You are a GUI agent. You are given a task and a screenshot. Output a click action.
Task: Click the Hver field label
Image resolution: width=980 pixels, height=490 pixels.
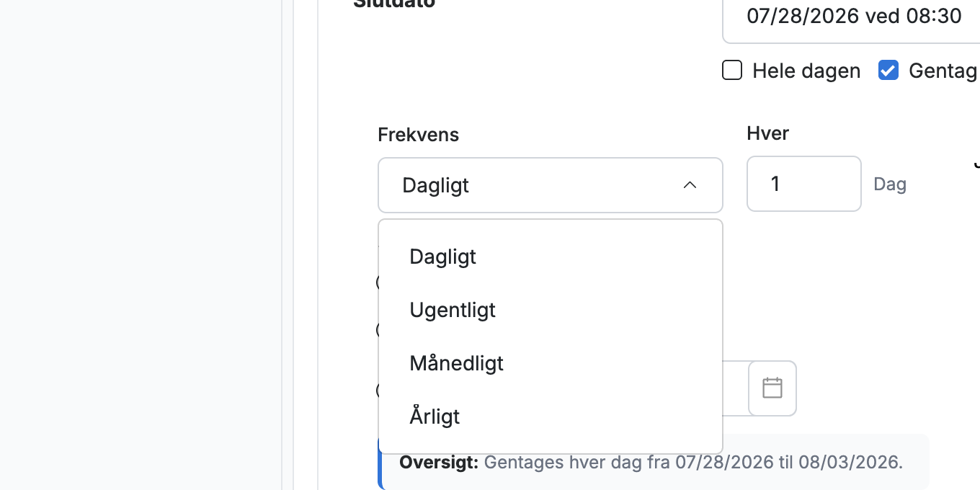[x=768, y=133]
